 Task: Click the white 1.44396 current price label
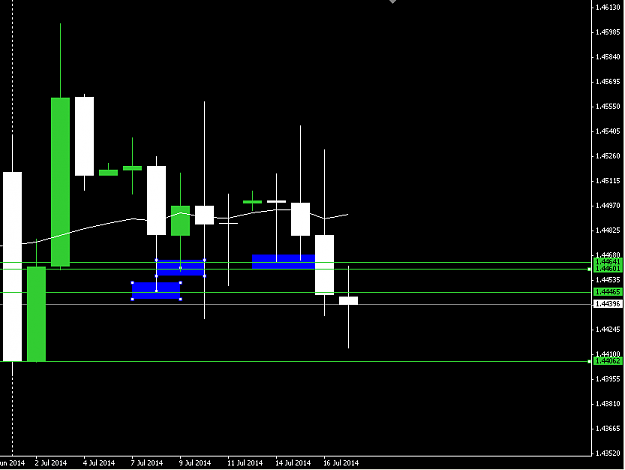tap(607, 304)
